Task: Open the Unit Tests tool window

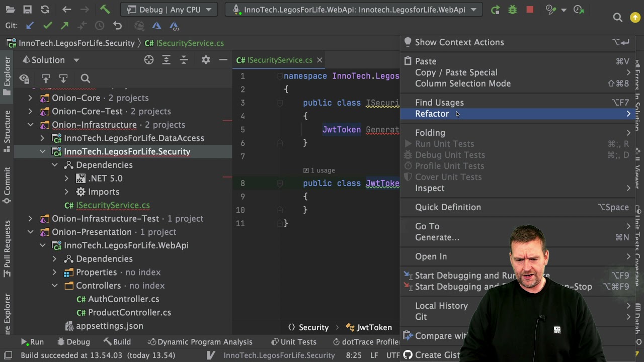Action: [293, 342]
